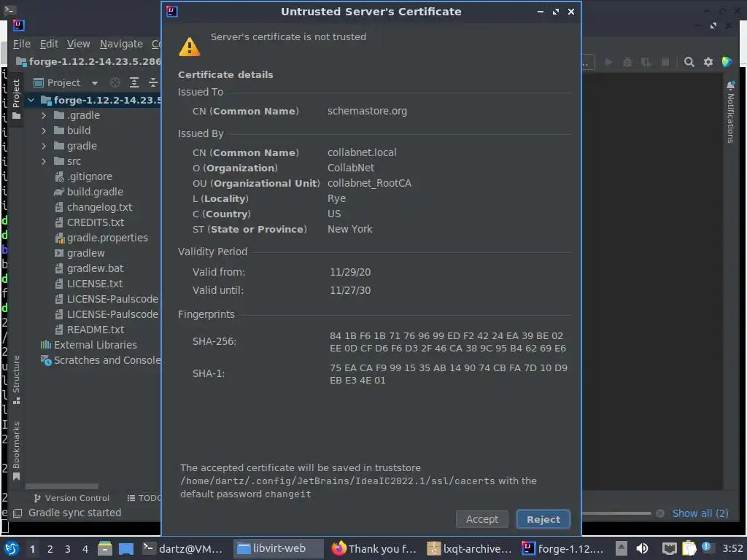747x560 pixels.
Task: Select the gradlew script file
Action: 85,253
